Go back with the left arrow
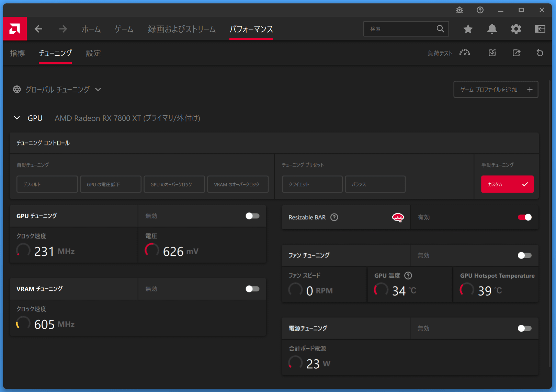Screen dimensions: 556x392 click(38, 29)
